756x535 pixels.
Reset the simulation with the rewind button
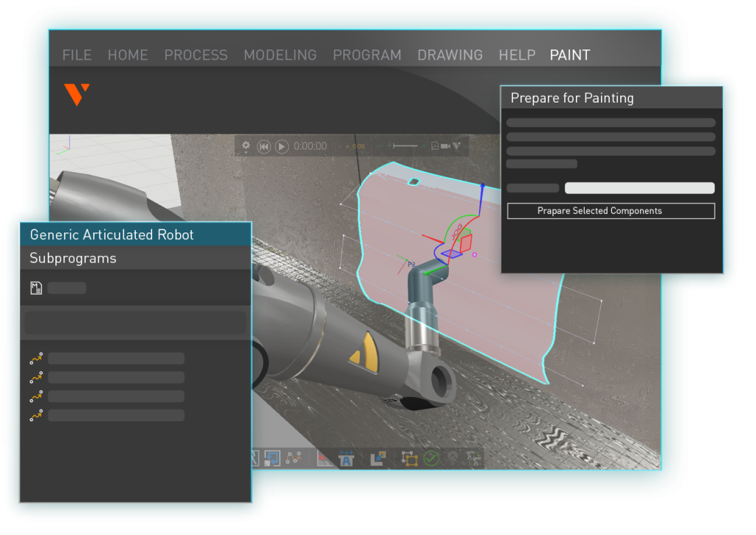pyautogui.click(x=264, y=147)
